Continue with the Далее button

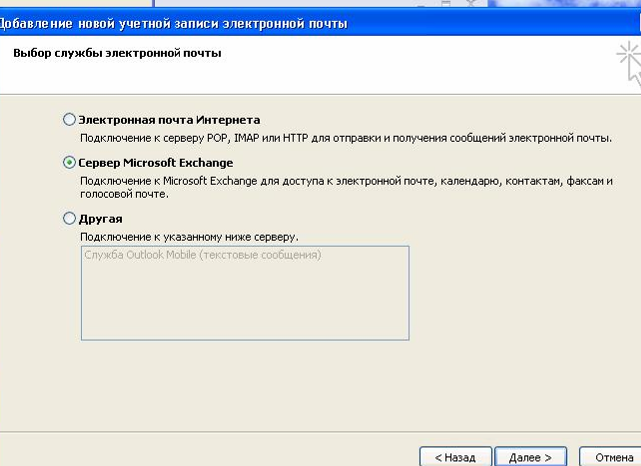pyautogui.click(x=531, y=457)
